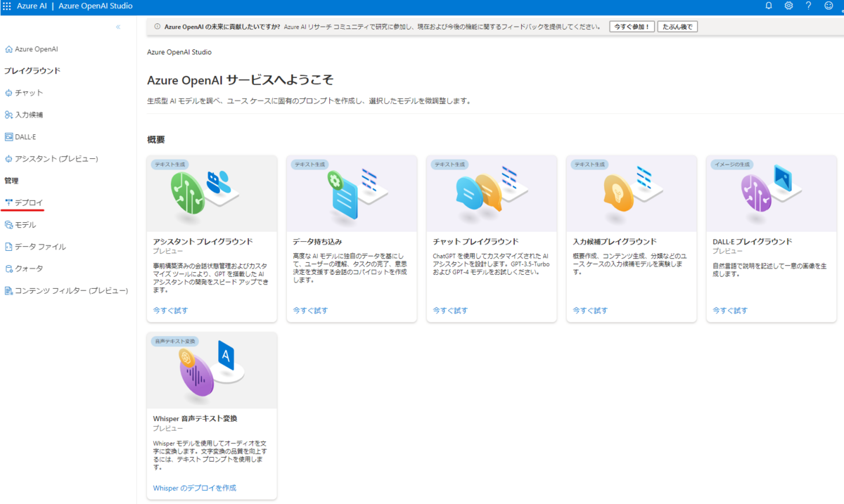Open the クォータ page

tap(30, 268)
